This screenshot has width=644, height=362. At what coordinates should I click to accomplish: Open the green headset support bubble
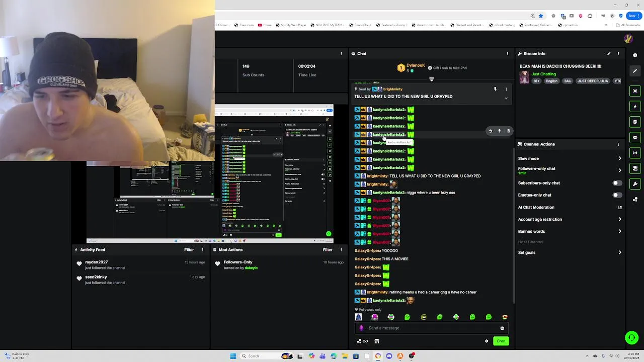[631, 338]
